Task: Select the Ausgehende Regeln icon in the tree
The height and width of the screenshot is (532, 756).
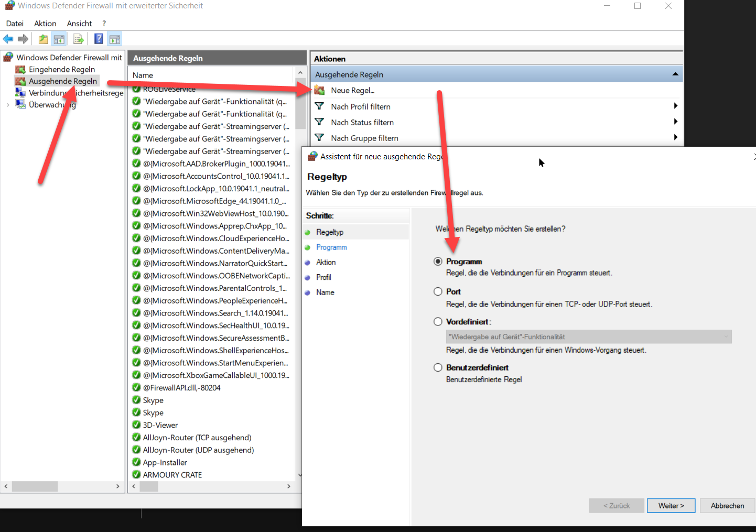Action: click(20, 81)
